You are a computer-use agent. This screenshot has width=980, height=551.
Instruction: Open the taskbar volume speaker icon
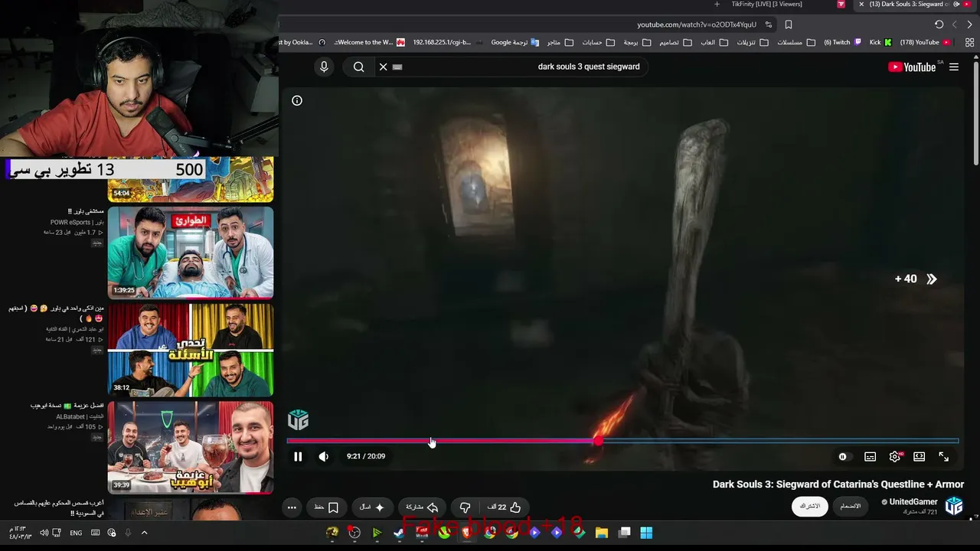(44, 533)
